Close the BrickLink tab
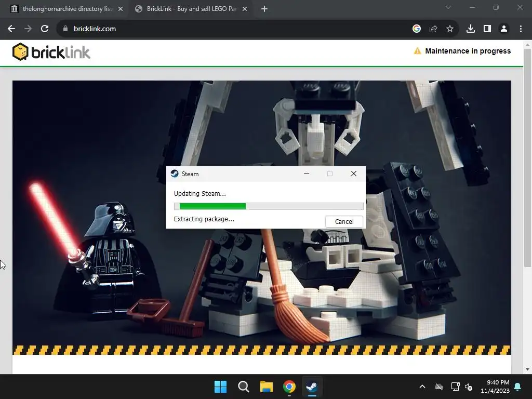 coord(245,9)
